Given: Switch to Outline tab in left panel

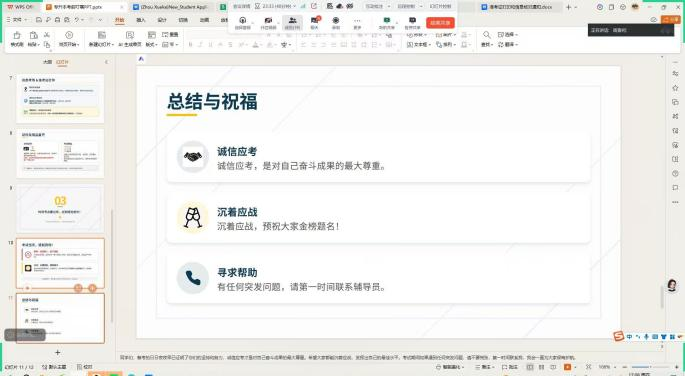Looking at the screenshot, I should pos(48,62).
